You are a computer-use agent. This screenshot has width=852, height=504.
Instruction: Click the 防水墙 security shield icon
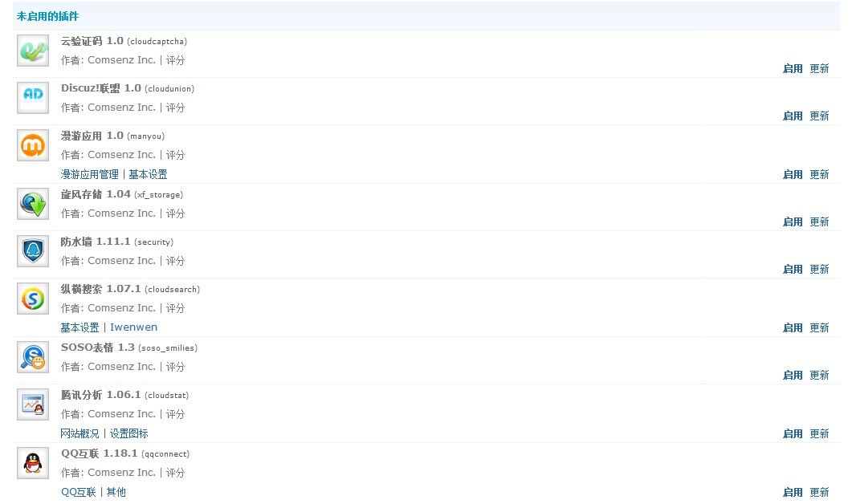(33, 251)
